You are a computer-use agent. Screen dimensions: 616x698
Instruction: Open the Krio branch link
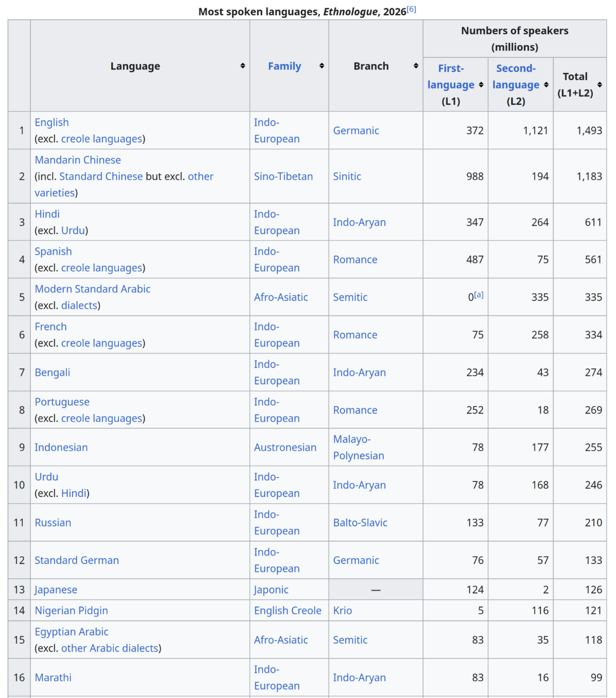(x=343, y=611)
